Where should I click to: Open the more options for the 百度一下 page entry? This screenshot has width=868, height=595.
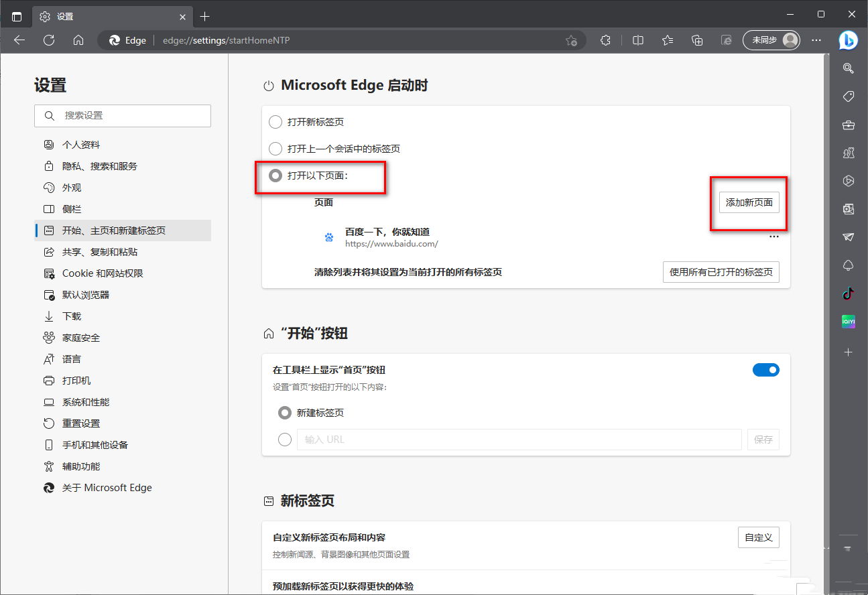coord(774,237)
